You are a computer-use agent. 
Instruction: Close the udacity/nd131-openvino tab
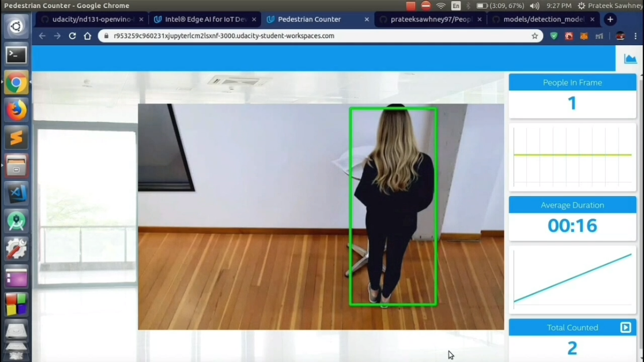(x=141, y=19)
